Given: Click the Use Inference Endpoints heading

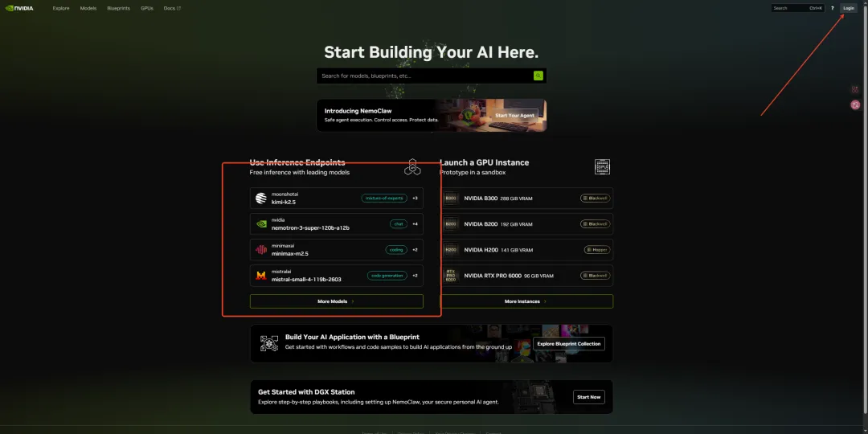Looking at the screenshot, I should (x=297, y=162).
